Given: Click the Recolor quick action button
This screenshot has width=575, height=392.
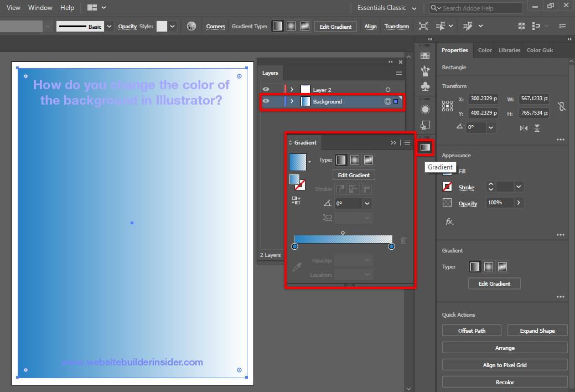Looking at the screenshot, I should pyautogui.click(x=504, y=382).
